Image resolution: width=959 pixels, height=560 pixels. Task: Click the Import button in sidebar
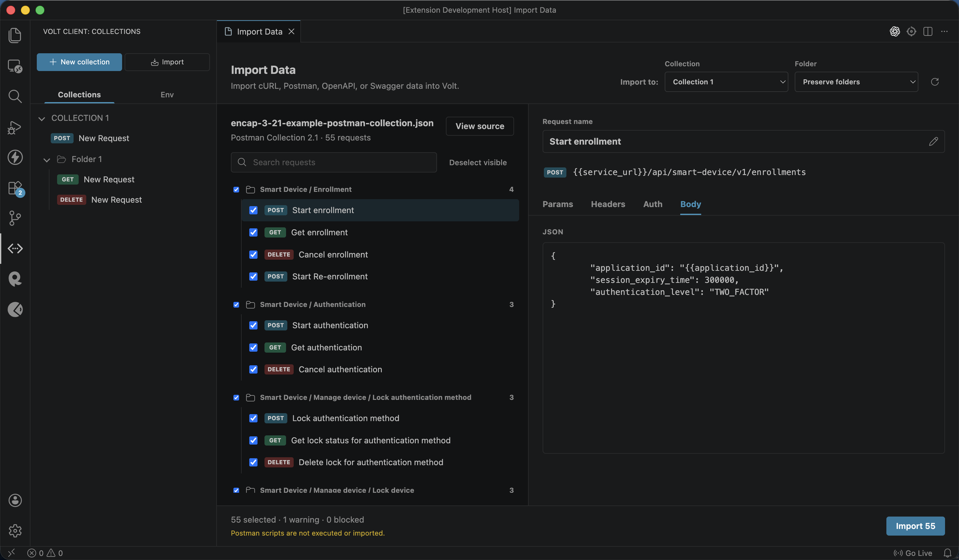(167, 62)
